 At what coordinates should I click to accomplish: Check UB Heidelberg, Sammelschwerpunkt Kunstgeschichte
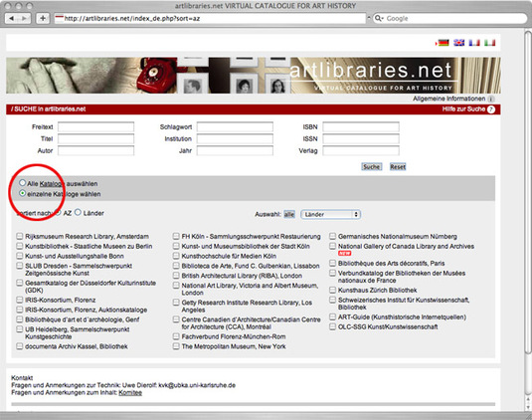pos(20,329)
